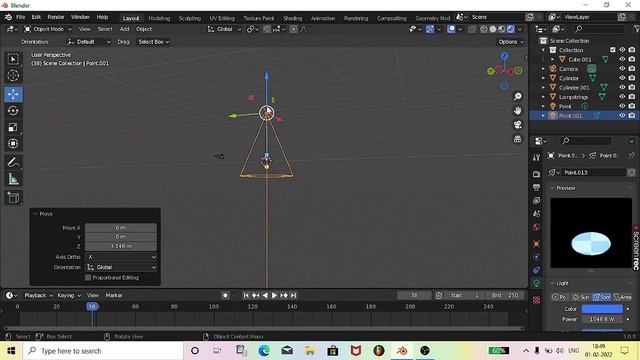Disable Cube.001 in renders camera icon
640x360 pixels.
click(x=632, y=59)
